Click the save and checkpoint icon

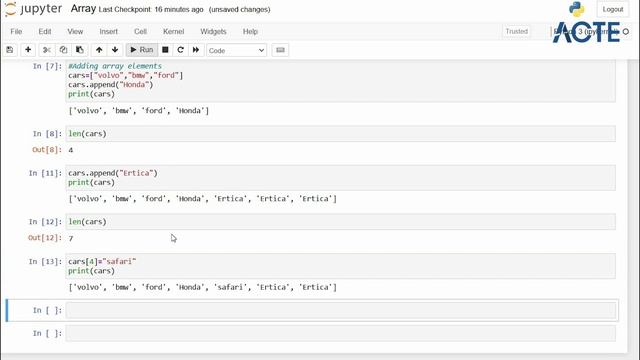(x=10, y=50)
